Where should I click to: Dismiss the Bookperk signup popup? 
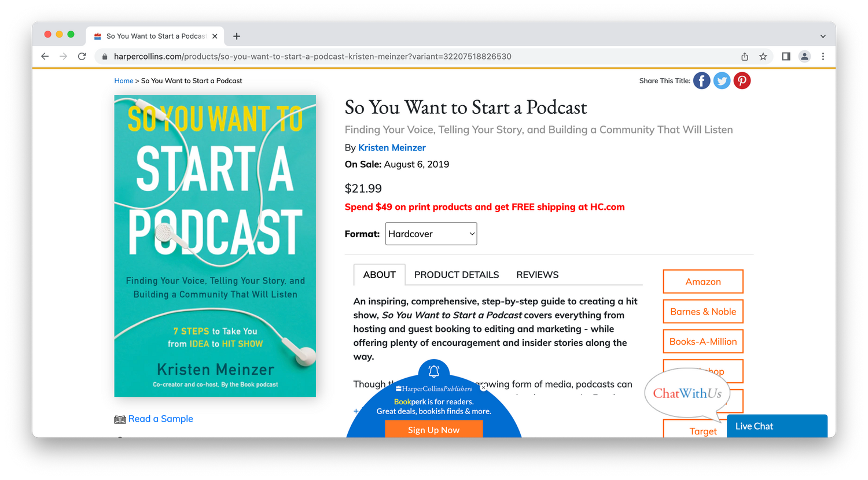(483, 388)
